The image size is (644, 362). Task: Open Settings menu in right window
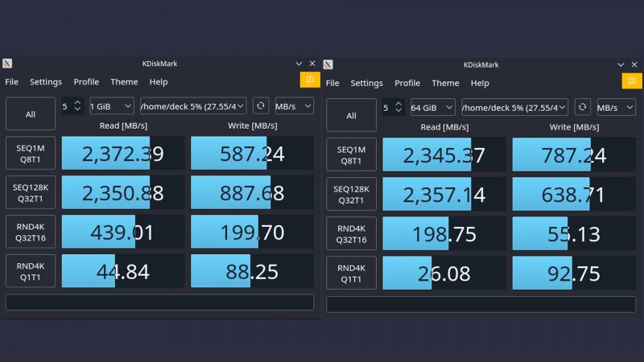coord(366,83)
